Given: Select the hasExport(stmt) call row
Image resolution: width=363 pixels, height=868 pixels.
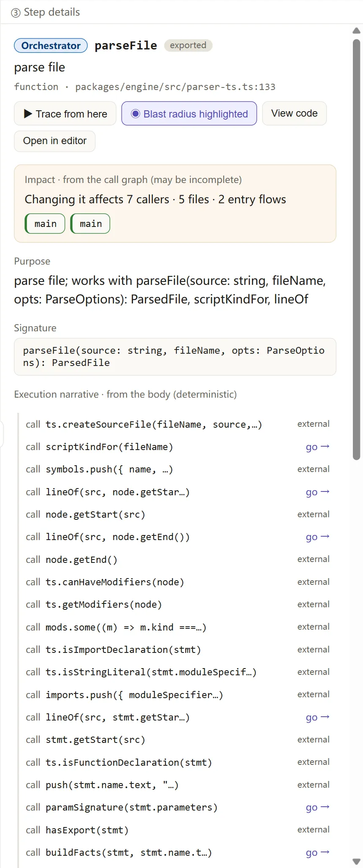Looking at the screenshot, I should click(x=177, y=830).
